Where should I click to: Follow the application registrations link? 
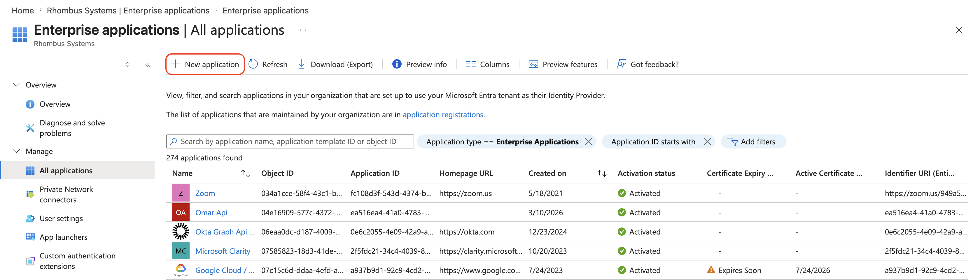click(x=443, y=115)
